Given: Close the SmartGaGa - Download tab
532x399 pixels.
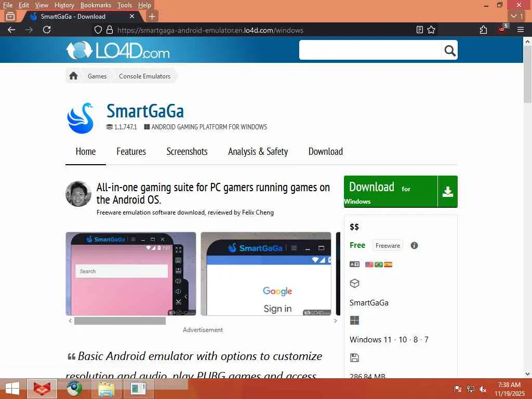Looking at the screenshot, I should click(x=132, y=16).
